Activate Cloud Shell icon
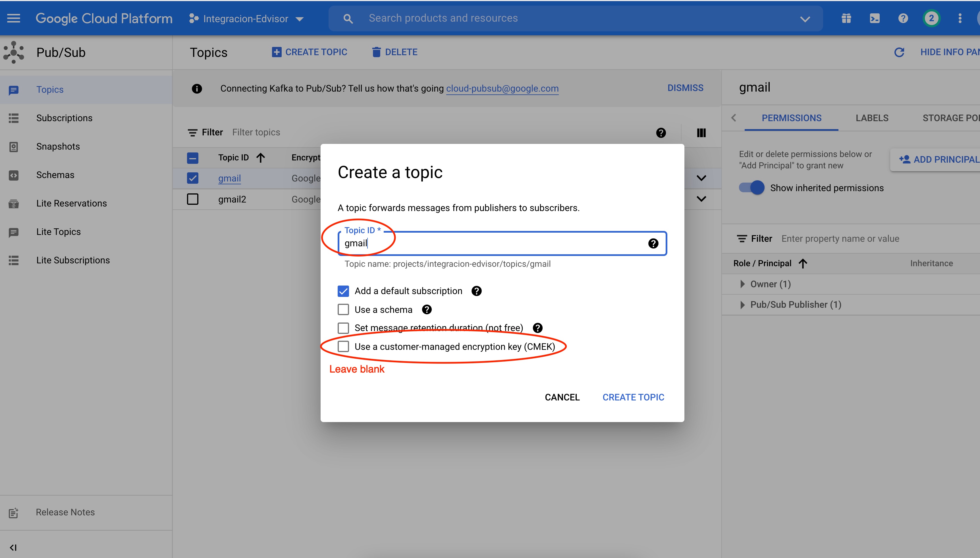The height and width of the screenshot is (558, 980). click(875, 18)
